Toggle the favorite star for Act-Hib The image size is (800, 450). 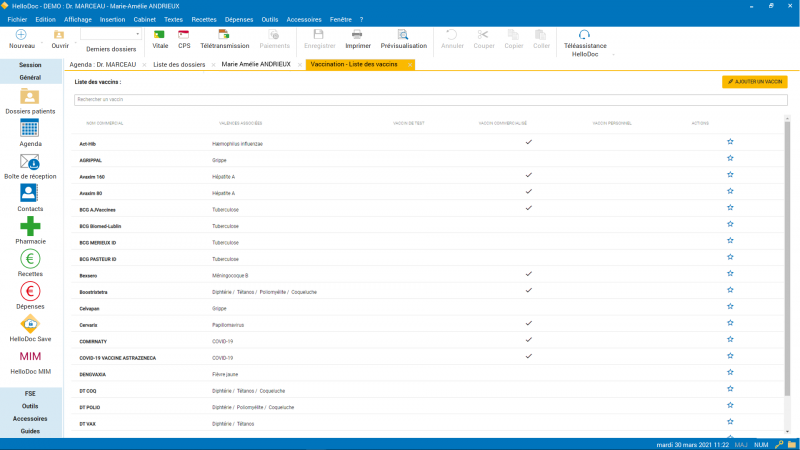point(730,142)
